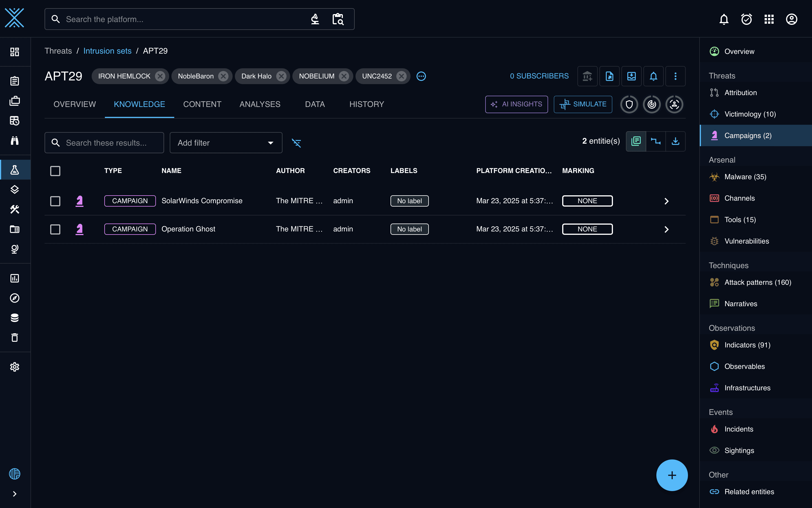Remove the NOBELIUM alias chip
This screenshot has height=508, width=812.
click(x=344, y=76)
